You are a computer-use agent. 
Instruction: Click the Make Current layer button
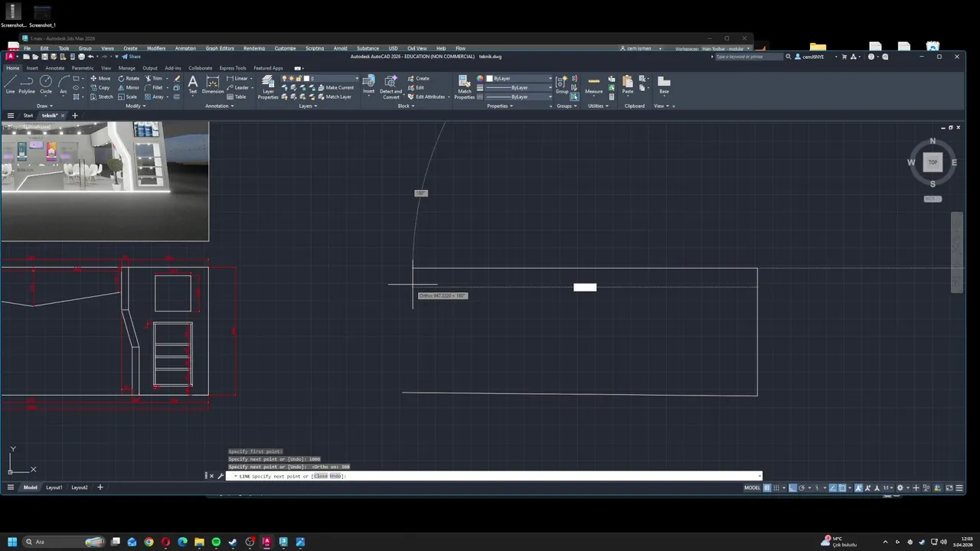click(335, 87)
